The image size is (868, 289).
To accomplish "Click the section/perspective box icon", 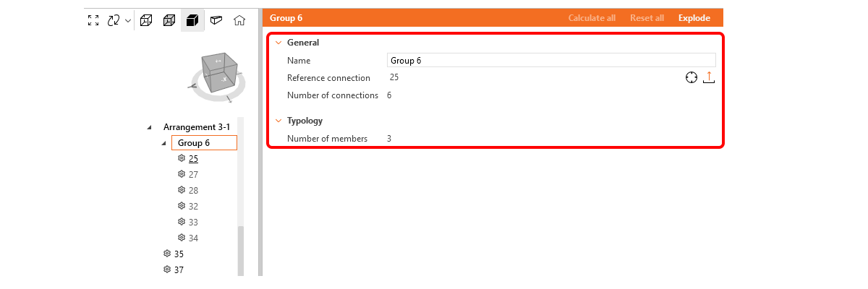I will pyautogui.click(x=216, y=20).
